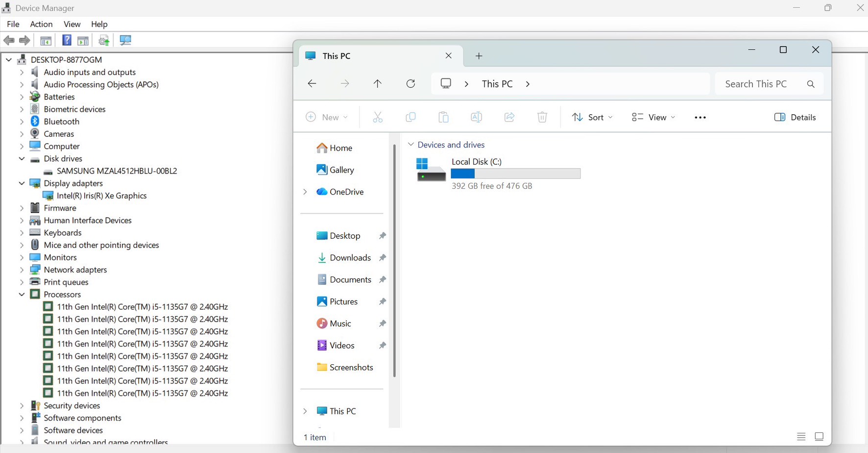The height and width of the screenshot is (453, 868).
Task: Add a new File Explorer tab
Action: [x=479, y=56]
